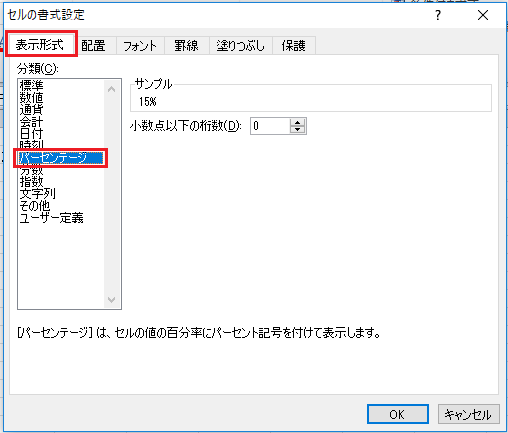
Task: Go to the 保護 tab
Action: 294,45
